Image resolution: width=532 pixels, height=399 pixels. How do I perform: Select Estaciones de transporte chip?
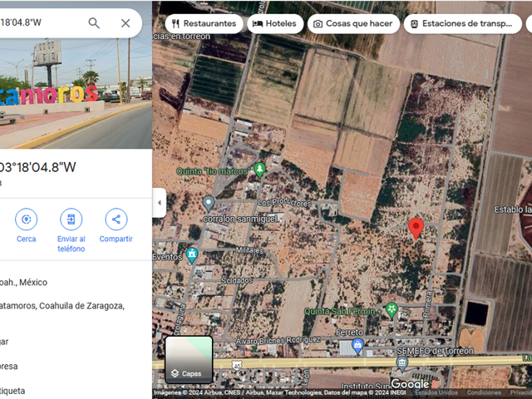[x=462, y=24]
